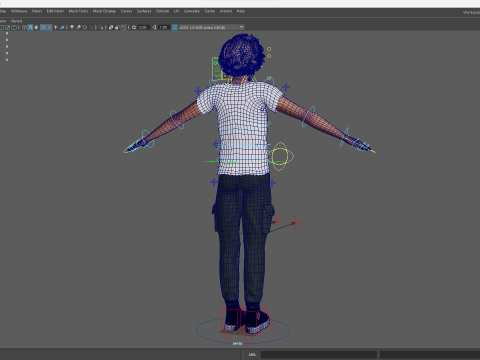Select the yellow spherical rig control near hip

281,156
